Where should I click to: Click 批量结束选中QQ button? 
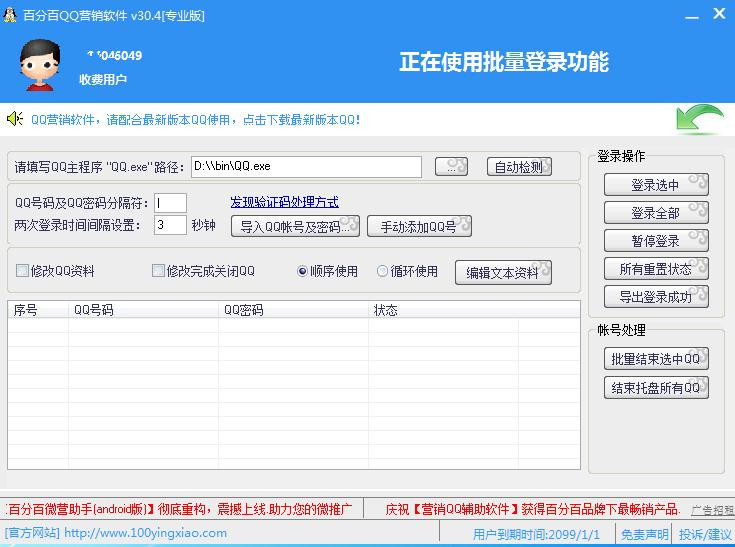(656, 359)
